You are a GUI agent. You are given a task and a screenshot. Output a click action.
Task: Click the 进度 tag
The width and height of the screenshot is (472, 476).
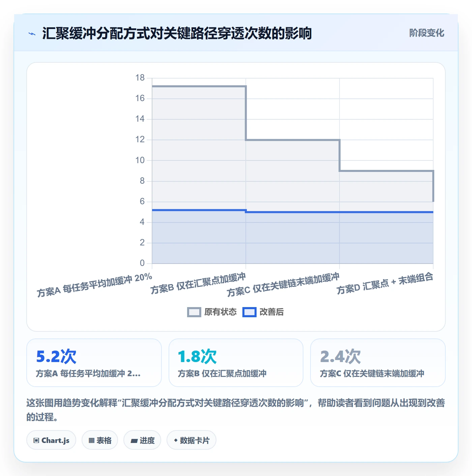coord(142,440)
